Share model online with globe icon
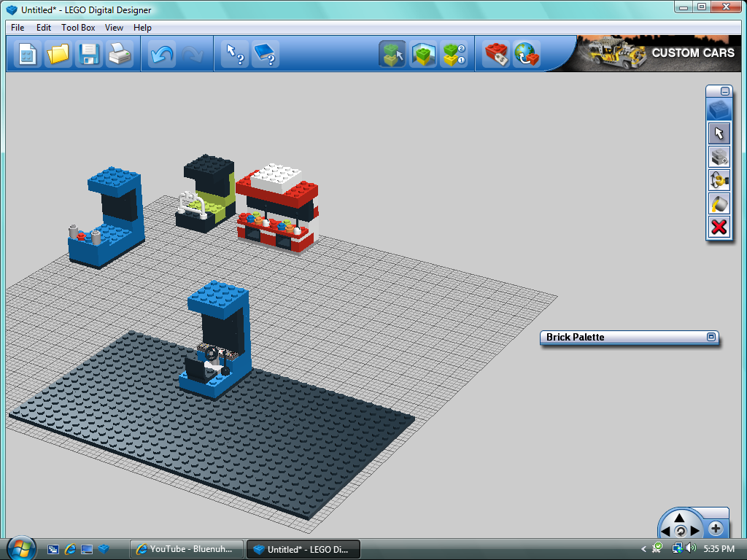The height and width of the screenshot is (560, 747). [x=527, y=54]
